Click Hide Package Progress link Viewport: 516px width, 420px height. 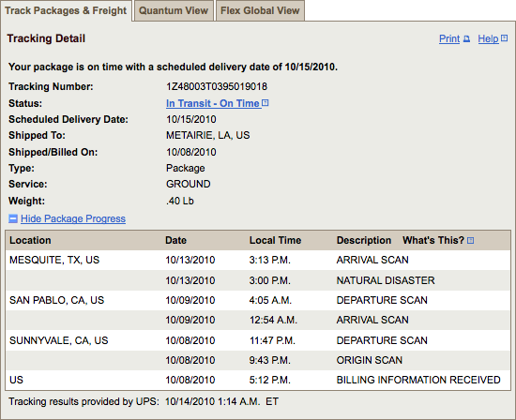(73, 218)
